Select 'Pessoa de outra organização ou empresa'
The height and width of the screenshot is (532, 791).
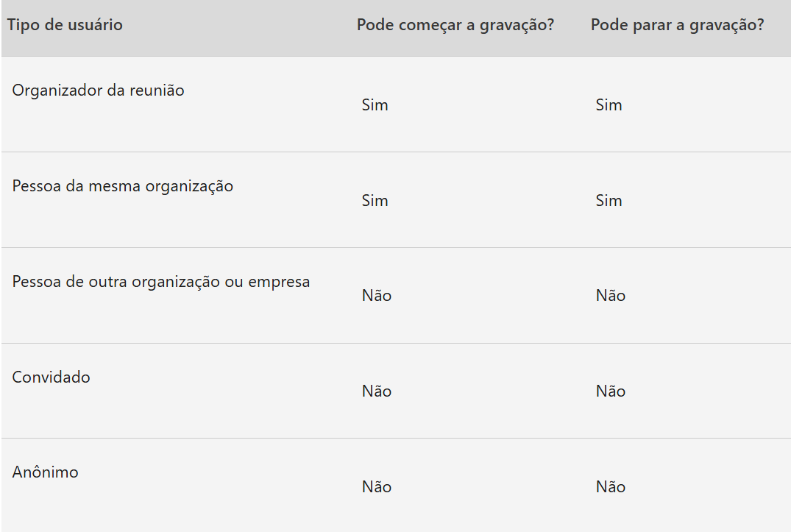tap(161, 282)
